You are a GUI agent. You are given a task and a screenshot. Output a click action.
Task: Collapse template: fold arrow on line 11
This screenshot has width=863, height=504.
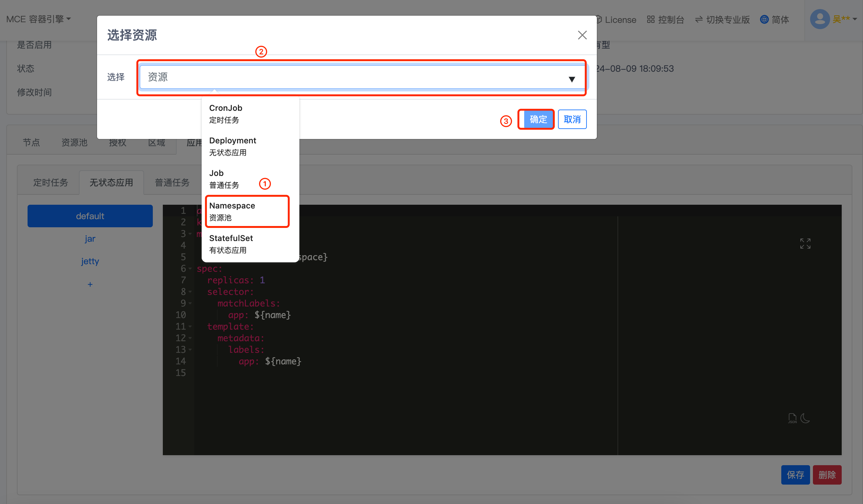pos(190,326)
